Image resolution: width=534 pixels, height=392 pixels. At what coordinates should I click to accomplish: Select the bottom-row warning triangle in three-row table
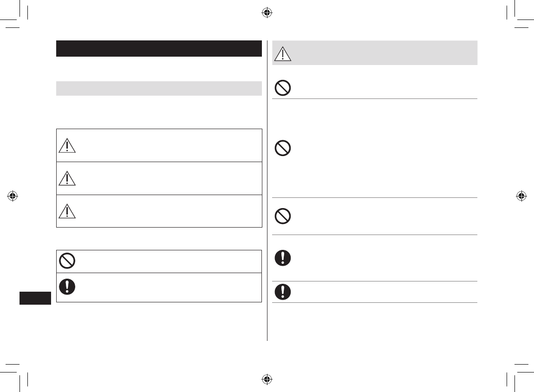pyautogui.click(x=67, y=211)
